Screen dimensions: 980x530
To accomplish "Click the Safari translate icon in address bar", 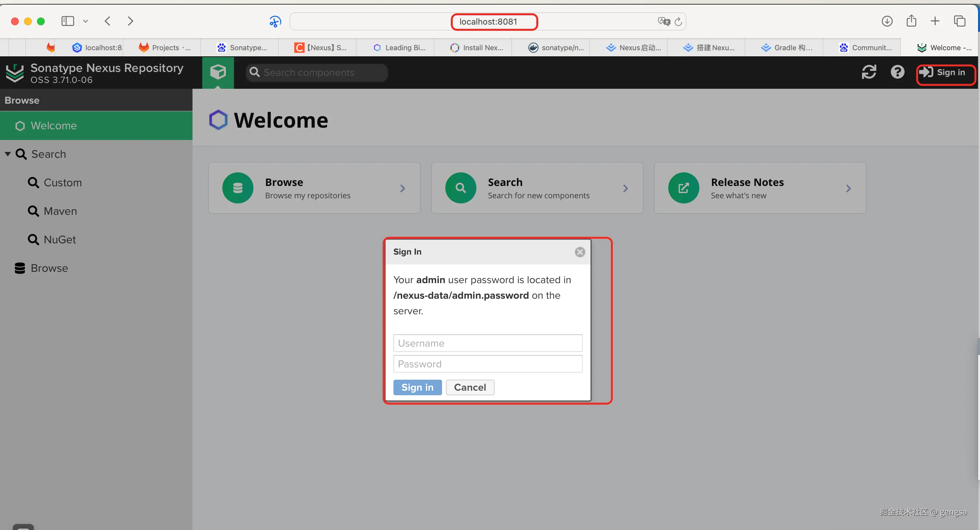I will (x=663, y=22).
